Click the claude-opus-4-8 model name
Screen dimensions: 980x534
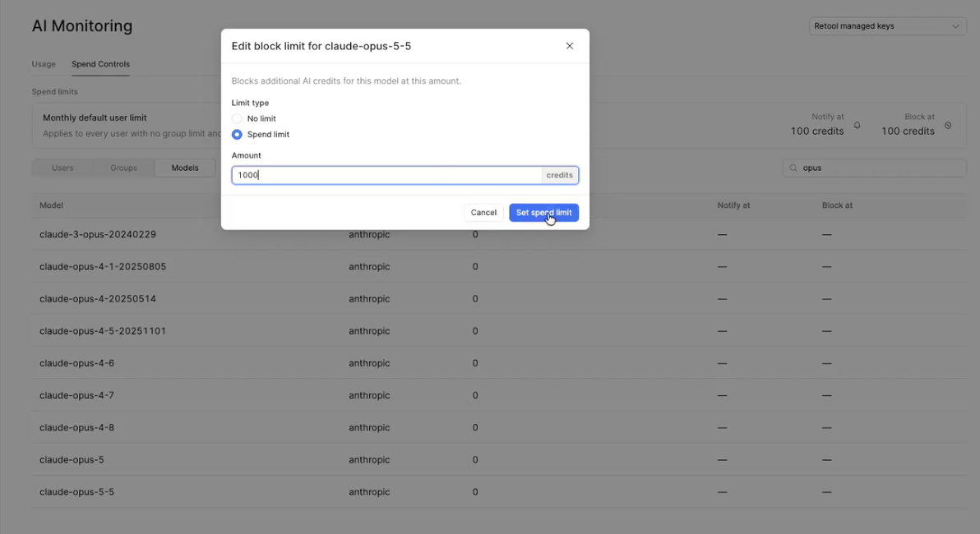tap(77, 427)
